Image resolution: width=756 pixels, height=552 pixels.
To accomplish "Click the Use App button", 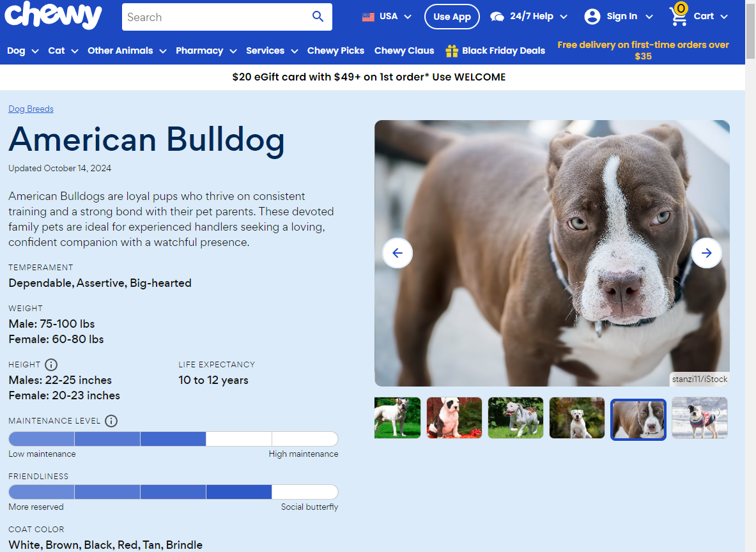I will [x=452, y=17].
